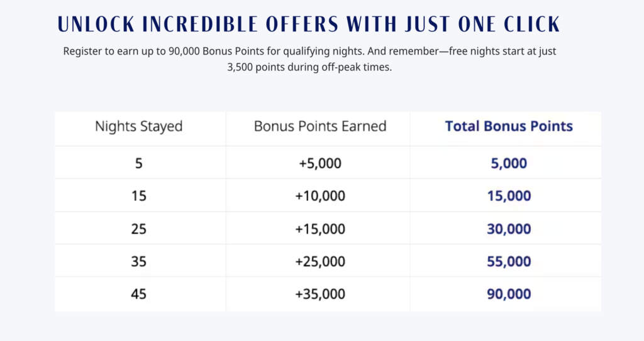The height and width of the screenshot is (341, 644).
Task: Select the 25 nights stayed cell
Action: tap(139, 229)
